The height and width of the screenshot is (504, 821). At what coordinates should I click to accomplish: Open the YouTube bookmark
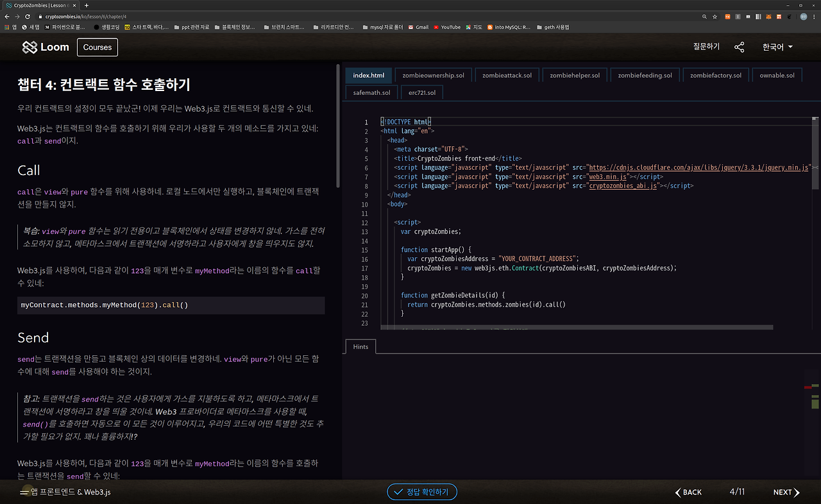(x=447, y=27)
